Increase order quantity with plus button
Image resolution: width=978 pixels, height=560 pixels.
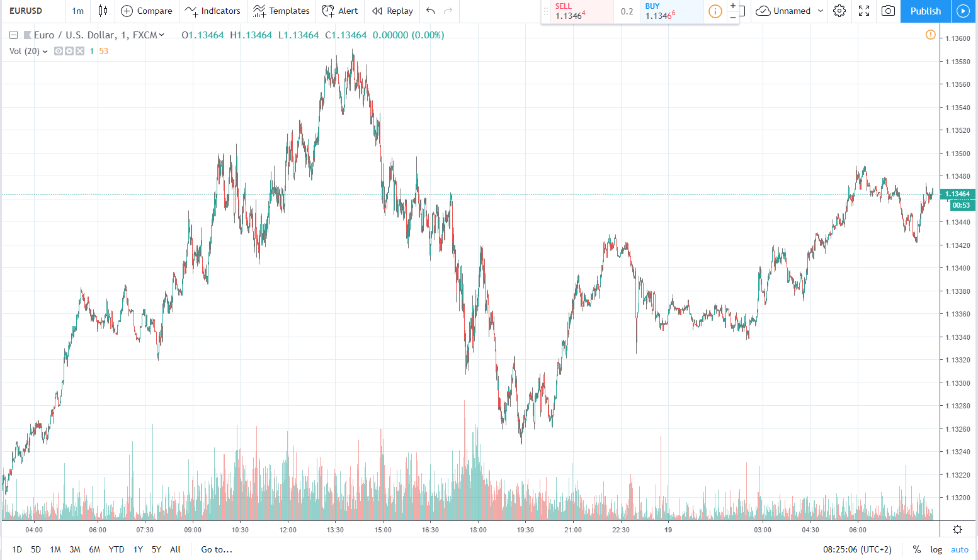tap(733, 6)
